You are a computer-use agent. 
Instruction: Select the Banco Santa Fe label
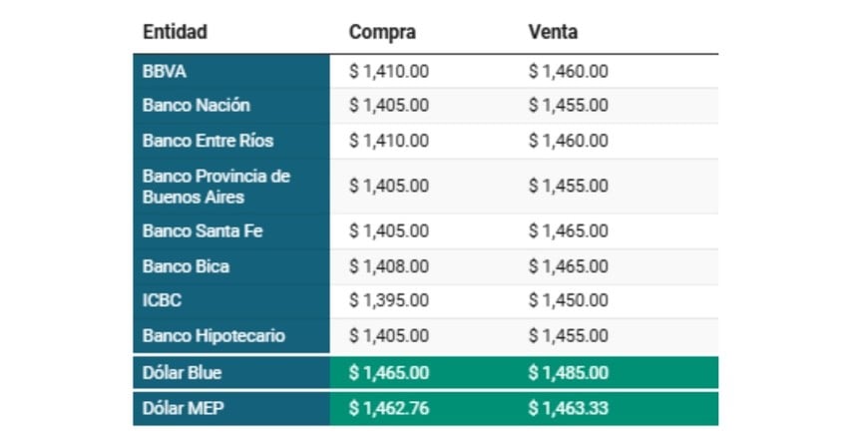tap(203, 231)
